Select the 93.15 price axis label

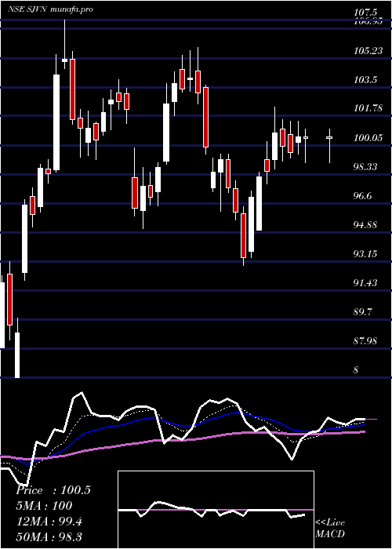[x=365, y=253]
